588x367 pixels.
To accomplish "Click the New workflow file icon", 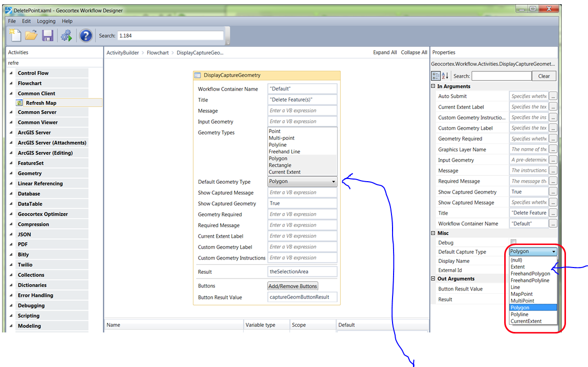I will tap(15, 35).
